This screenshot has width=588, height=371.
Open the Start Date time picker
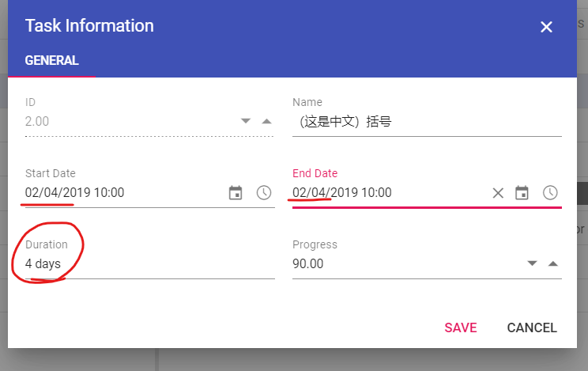pyautogui.click(x=264, y=193)
